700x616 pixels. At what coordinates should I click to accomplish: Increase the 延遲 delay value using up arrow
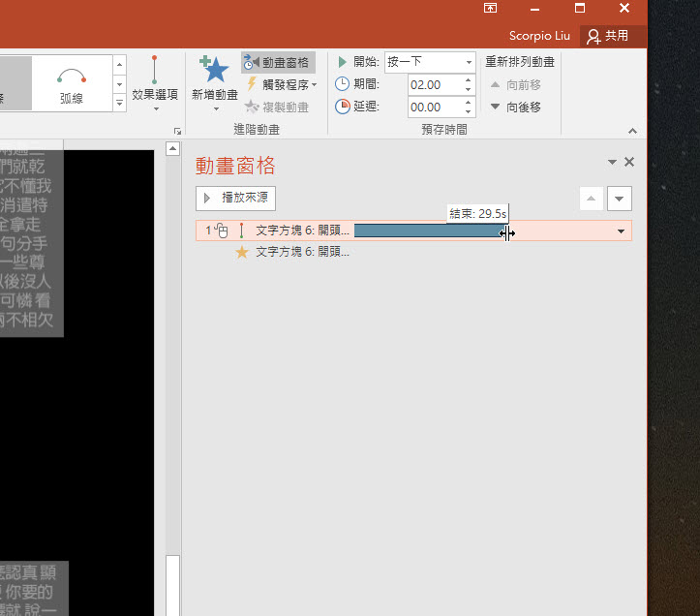pos(469,103)
